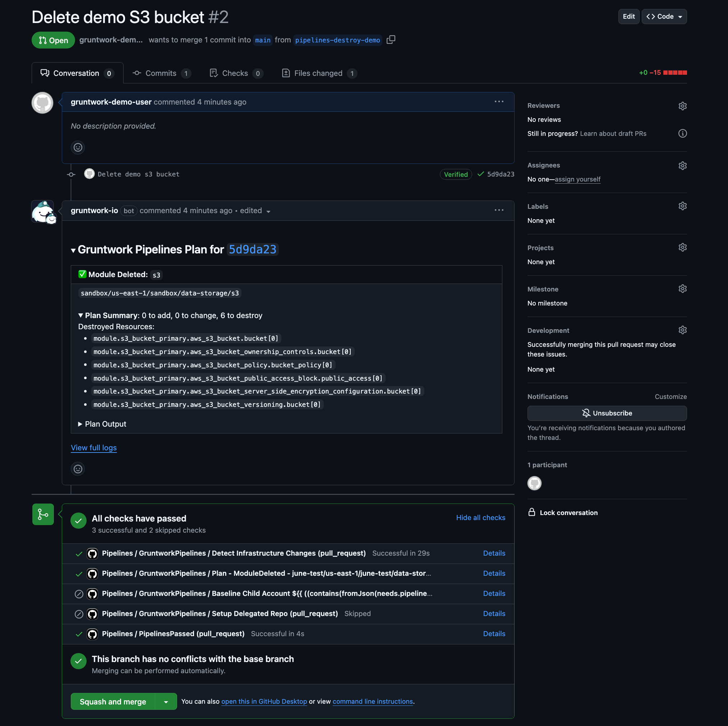Click Customize notifications link
Viewport: 728px width, 726px height.
[x=671, y=396]
